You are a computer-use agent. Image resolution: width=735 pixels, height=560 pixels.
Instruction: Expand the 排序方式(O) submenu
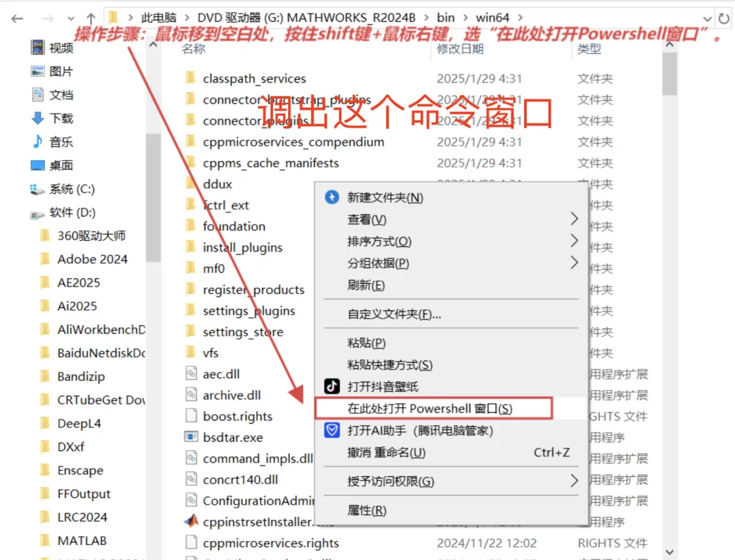[x=451, y=242]
